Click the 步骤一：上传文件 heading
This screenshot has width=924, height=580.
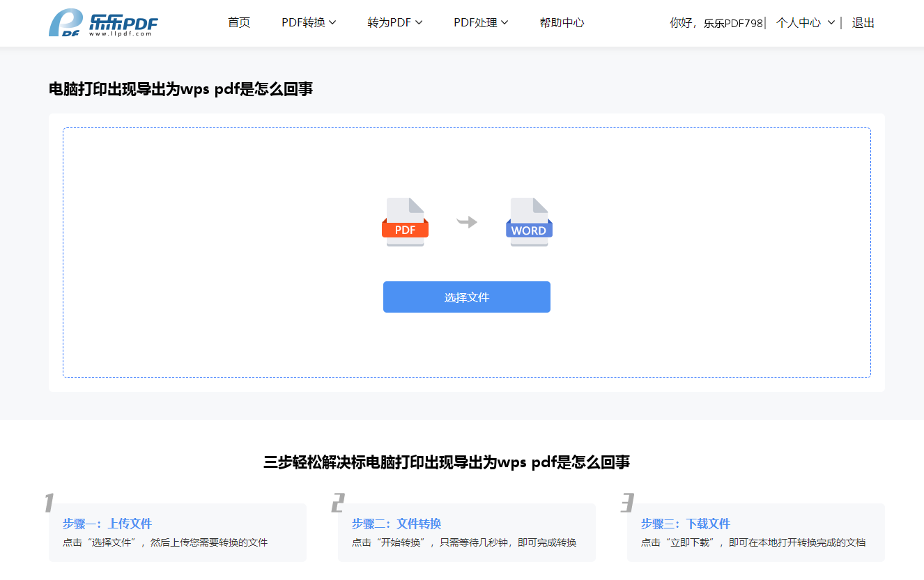click(107, 524)
